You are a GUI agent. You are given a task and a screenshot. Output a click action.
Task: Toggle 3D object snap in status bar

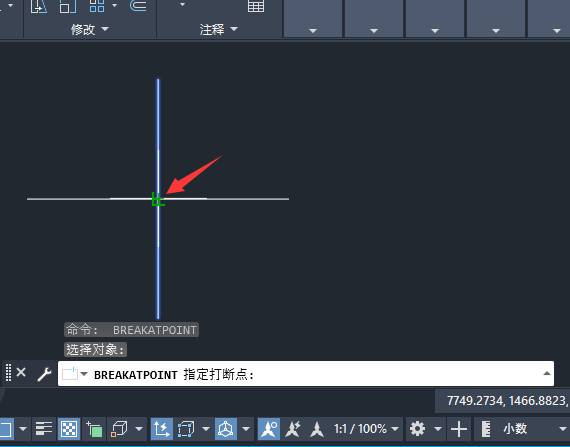click(x=119, y=429)
